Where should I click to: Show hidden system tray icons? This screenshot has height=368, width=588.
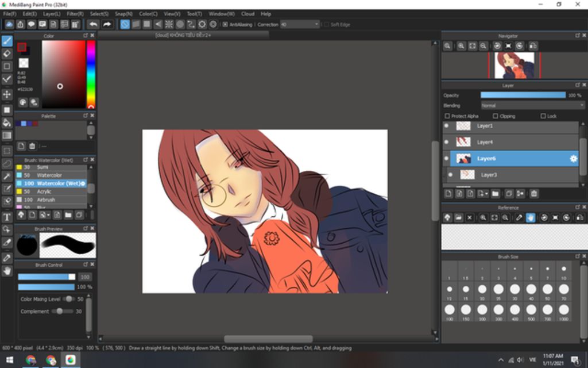tap(501, 360)
